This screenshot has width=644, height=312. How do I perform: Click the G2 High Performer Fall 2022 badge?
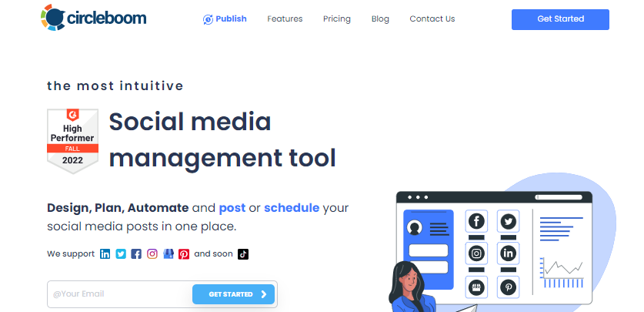click(72, 141)
